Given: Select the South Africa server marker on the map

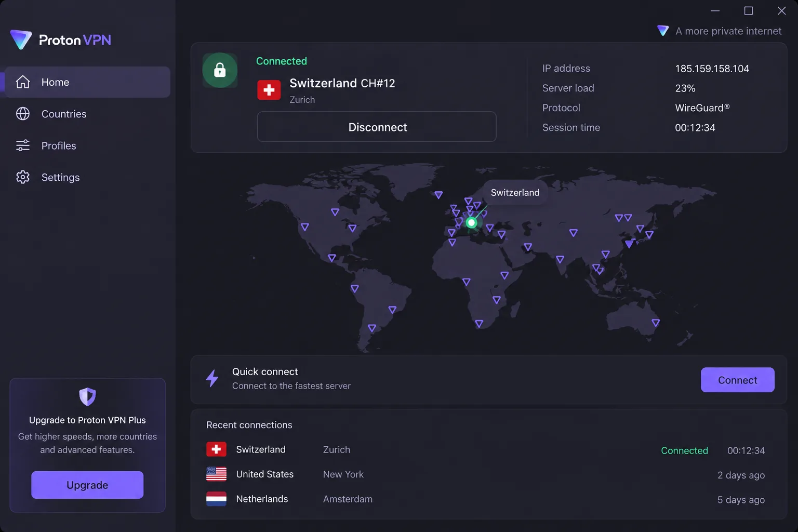Looking at the screenshot, I should pyautogui.click(x=479, y=324).
